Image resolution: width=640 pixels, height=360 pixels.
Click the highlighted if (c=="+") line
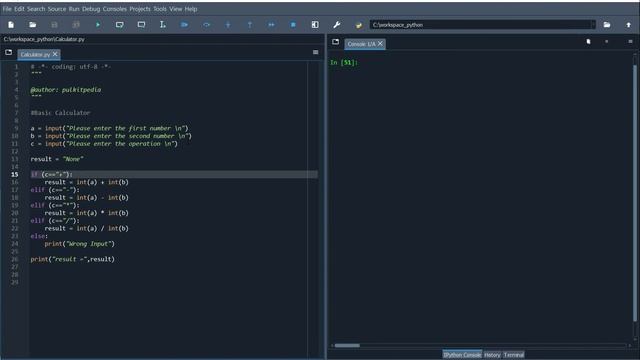click(174, 174)
